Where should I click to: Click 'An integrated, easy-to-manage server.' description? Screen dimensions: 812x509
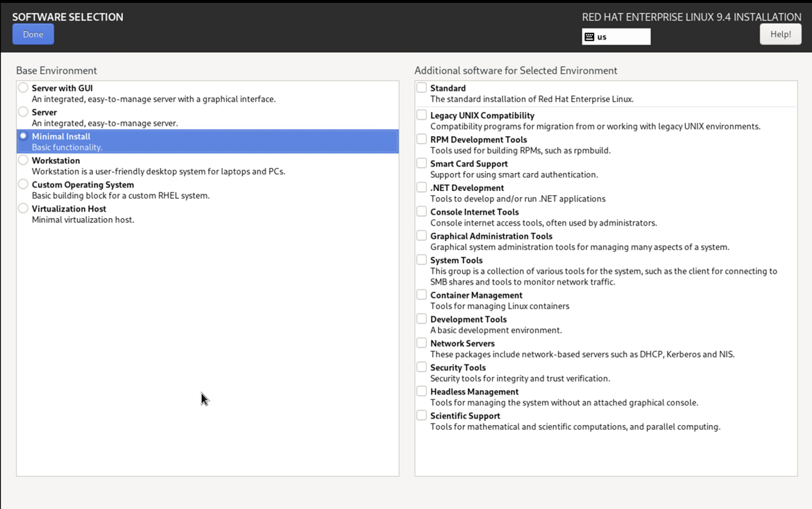pyautogui.click(x=105, y=124)
